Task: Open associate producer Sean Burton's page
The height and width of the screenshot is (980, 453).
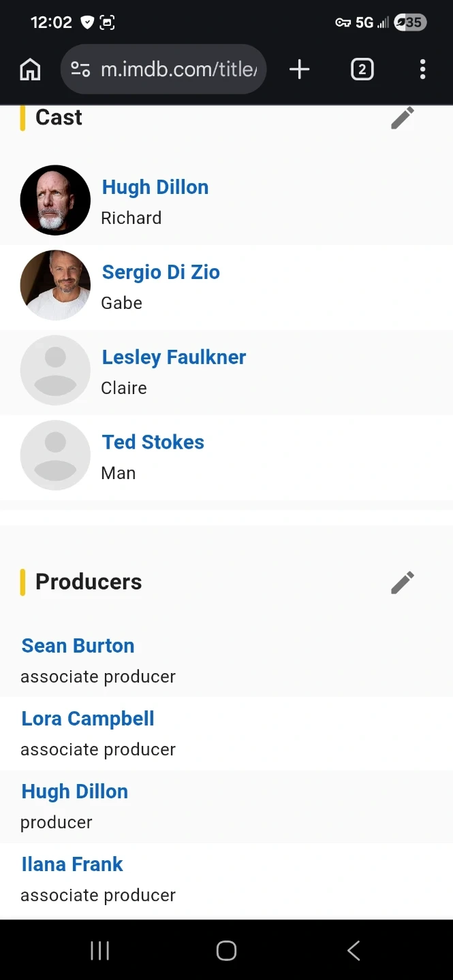Action: pos(78,646)
